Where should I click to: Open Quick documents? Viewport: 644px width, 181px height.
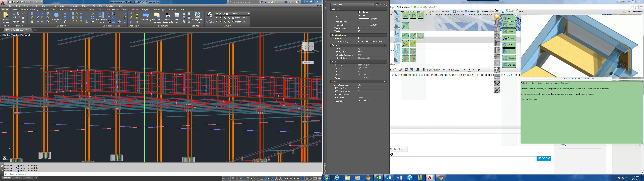(168, 18)
